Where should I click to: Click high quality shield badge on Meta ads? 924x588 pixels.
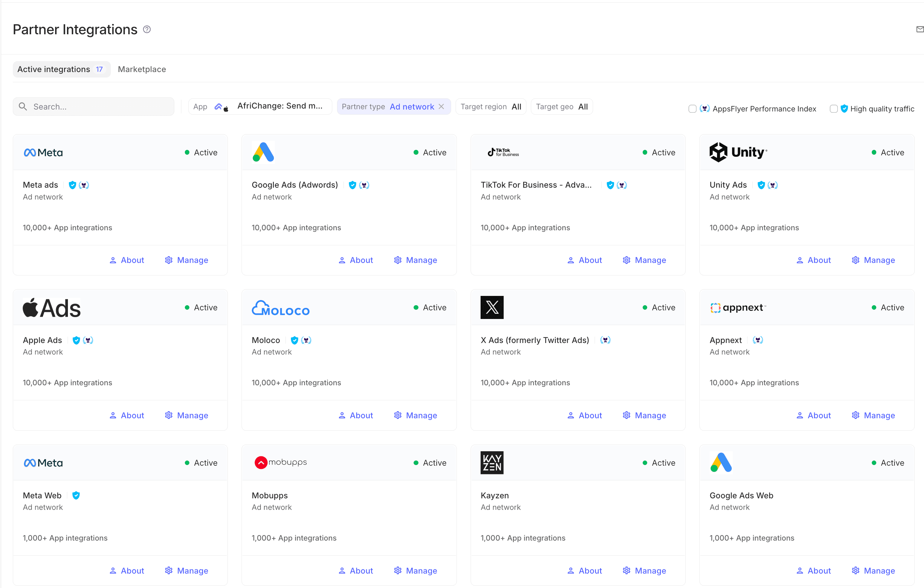(x=72, y=185)
